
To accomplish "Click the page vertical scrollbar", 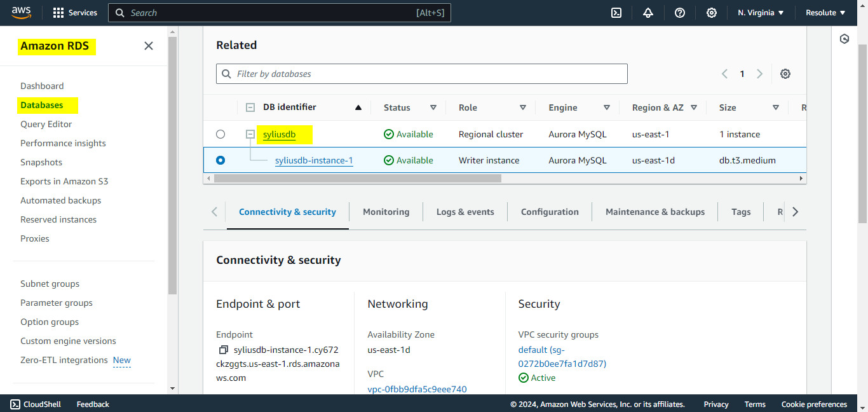I will point(862,133).
